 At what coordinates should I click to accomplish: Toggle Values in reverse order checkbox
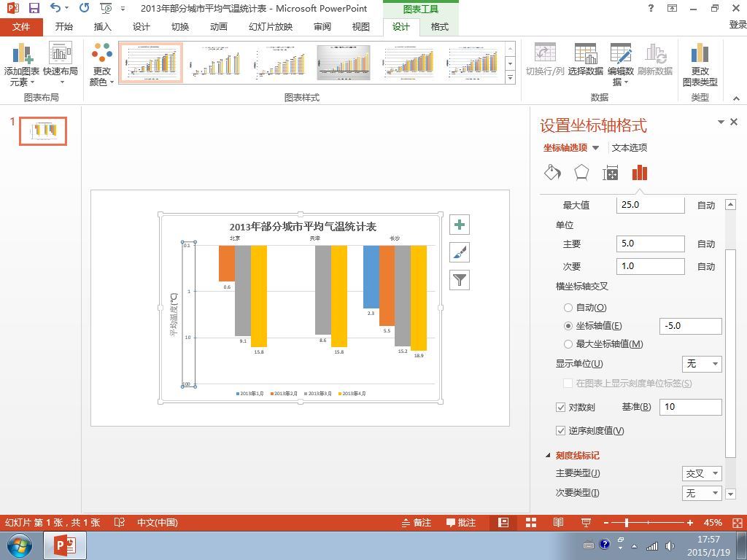pos(561,430)
